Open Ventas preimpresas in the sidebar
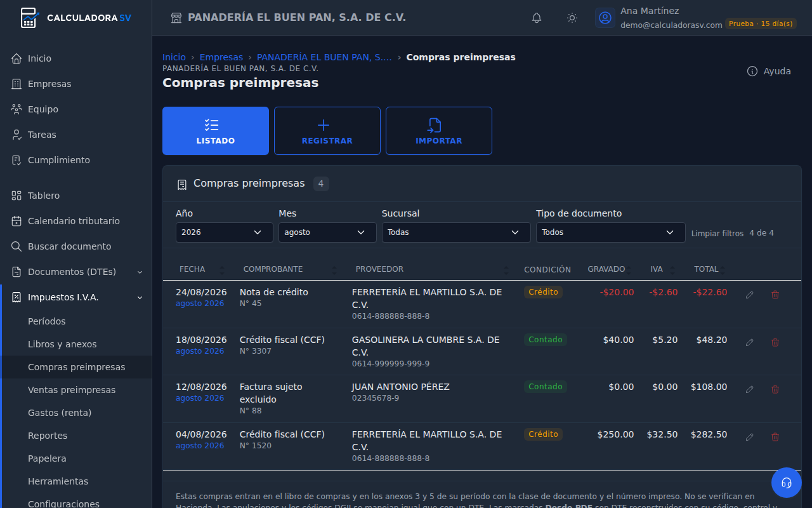This screenshot has height=508, width=812. [x=77, y=390]
